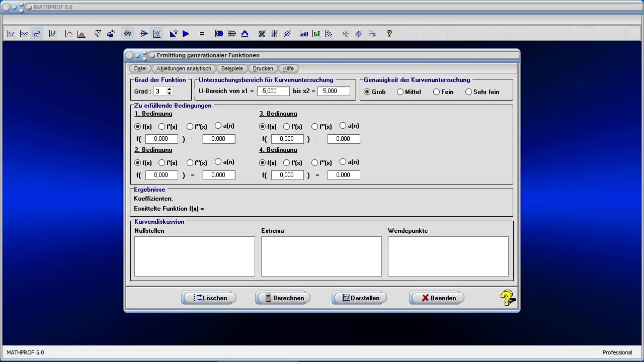Decrease the Grad value with down arrow

point(170,94)
